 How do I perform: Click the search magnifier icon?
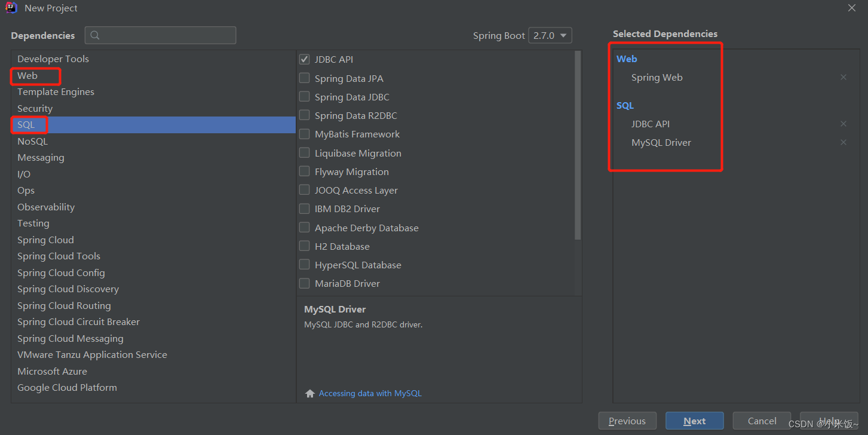pos(95,35)
